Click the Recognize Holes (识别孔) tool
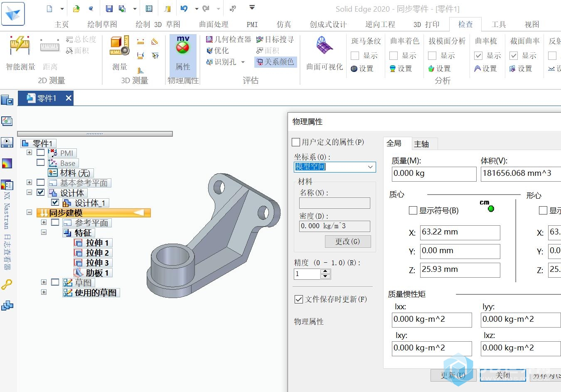This screenshot has width=561, height=392. [221, 62]
